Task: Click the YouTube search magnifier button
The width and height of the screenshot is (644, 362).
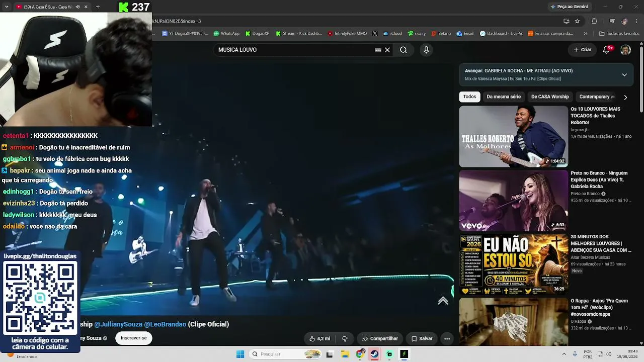Action: (x=404, y=50)
